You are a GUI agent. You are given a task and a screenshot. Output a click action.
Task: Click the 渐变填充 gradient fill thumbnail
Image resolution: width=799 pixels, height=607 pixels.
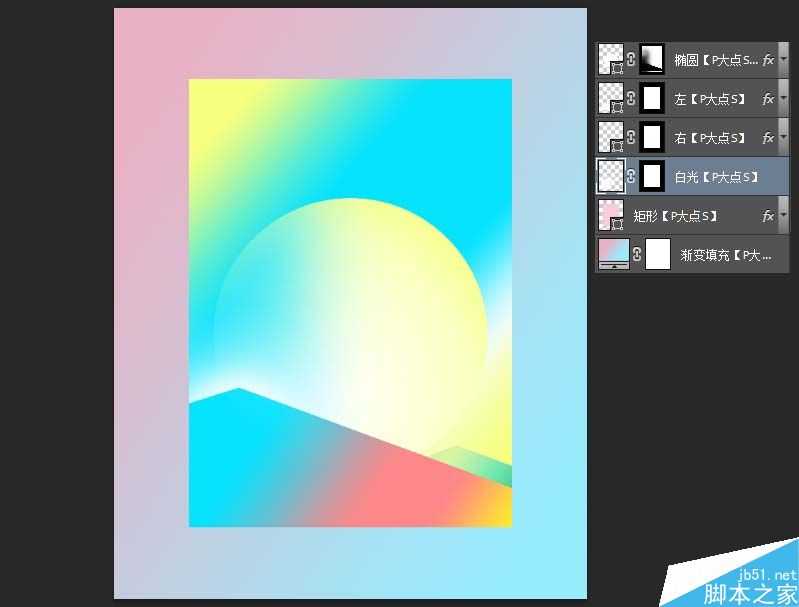tap(611, 254)
